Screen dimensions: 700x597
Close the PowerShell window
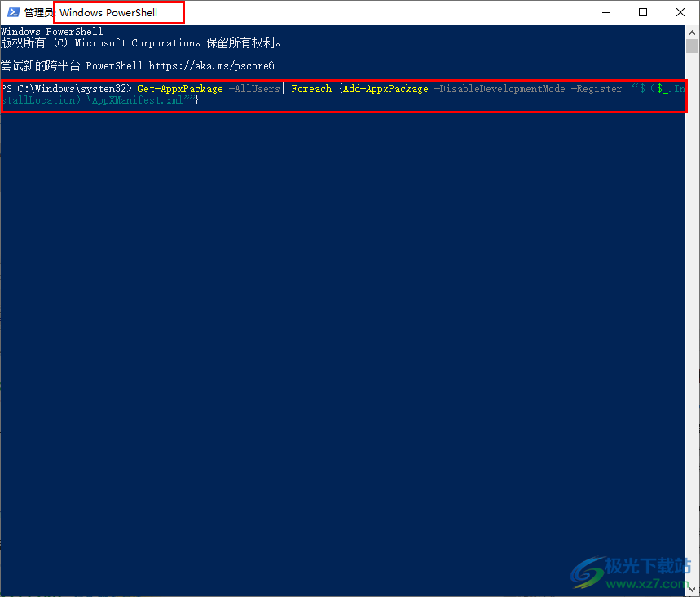[680, 12]
